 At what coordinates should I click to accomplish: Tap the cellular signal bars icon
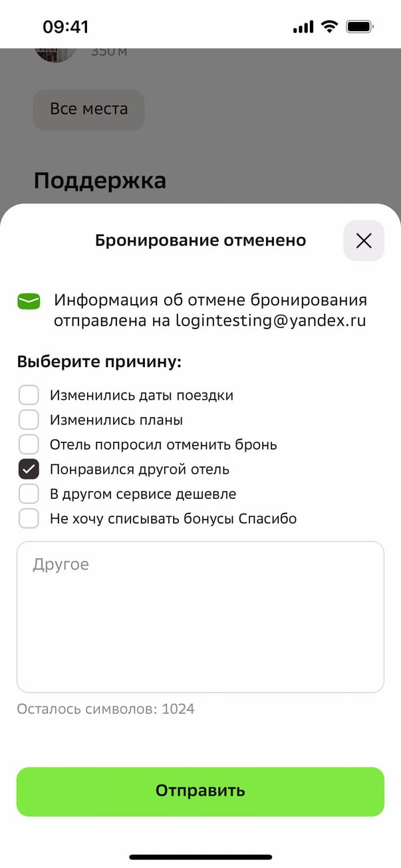click(x=303, y=27)
